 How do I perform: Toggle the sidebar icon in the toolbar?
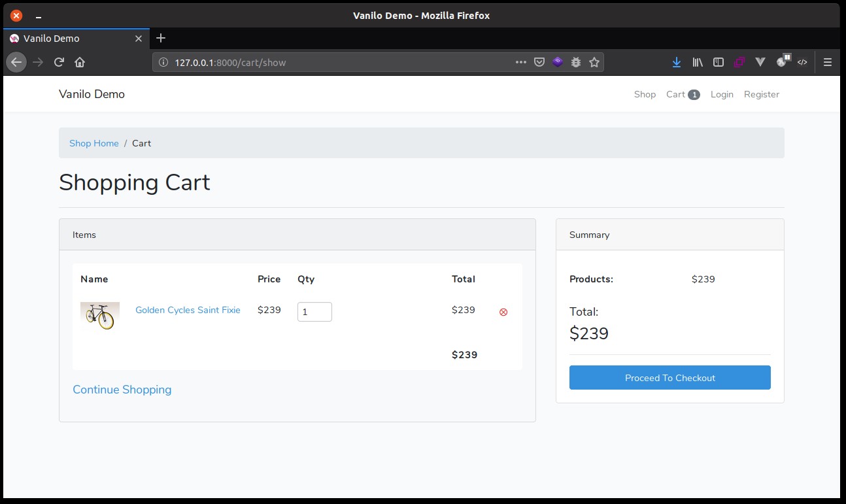pyautogui.click(x=718, y=62)
